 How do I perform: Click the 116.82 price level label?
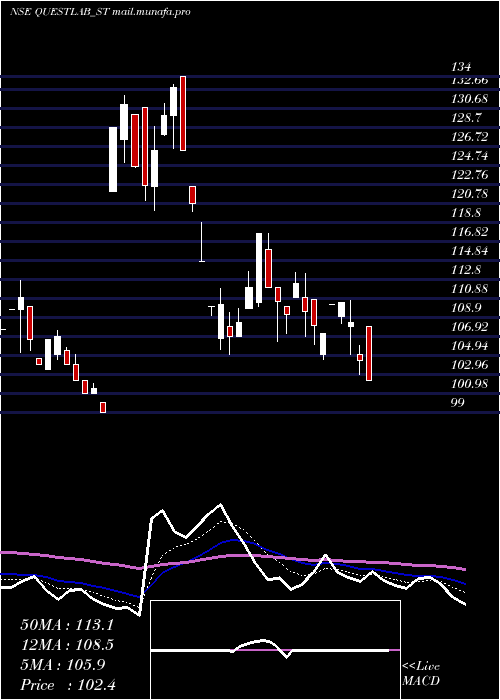pos(470,232)
